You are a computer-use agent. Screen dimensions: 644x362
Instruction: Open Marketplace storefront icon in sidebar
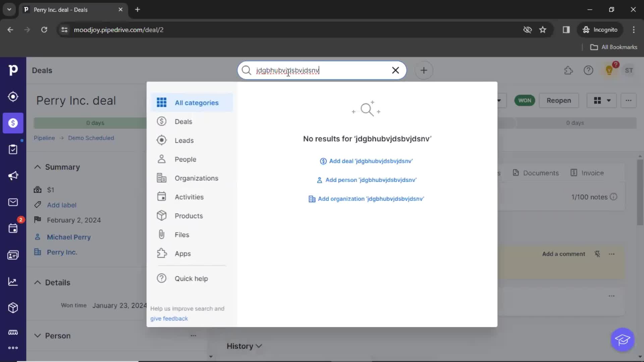13,332
